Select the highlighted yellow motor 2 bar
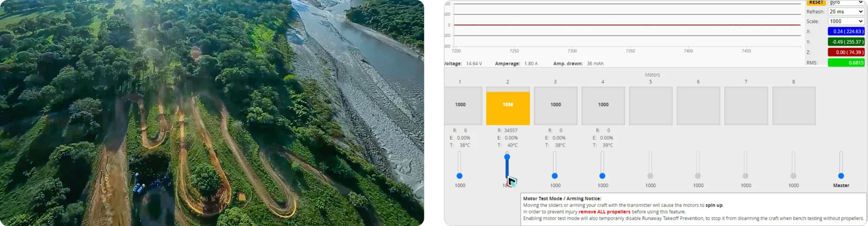This screenshot has width=868, height=226. point(508,106)
